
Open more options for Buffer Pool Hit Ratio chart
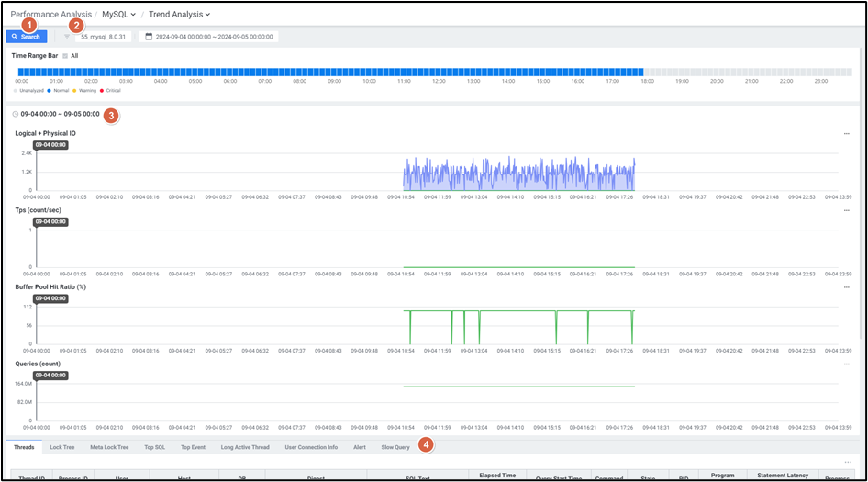(846, 286)
